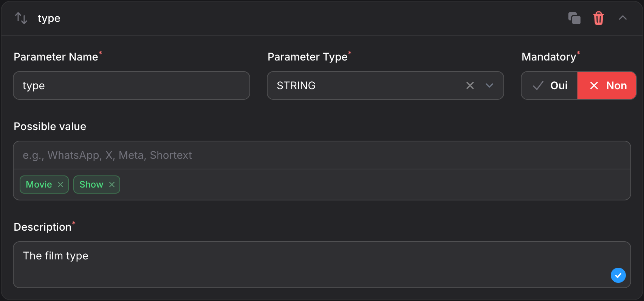Select the duplicate parameter icon
This screenshot has height=301, width=644.
point(574,18)
